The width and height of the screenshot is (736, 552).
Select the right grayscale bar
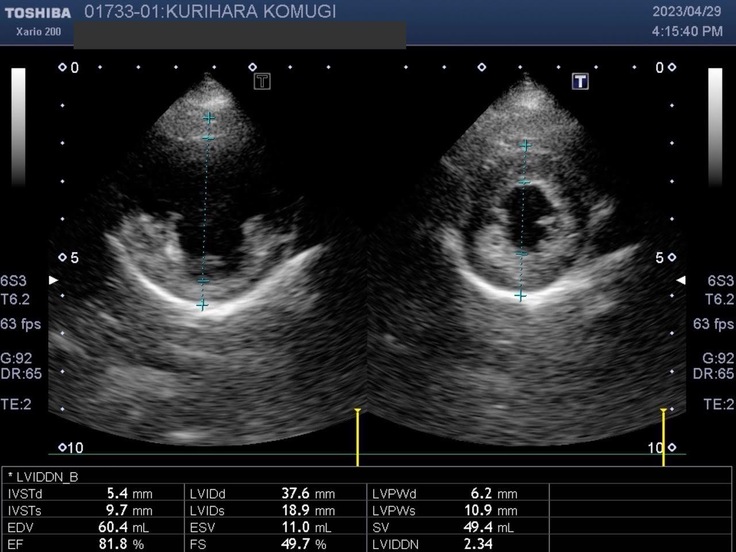(714, 126)
